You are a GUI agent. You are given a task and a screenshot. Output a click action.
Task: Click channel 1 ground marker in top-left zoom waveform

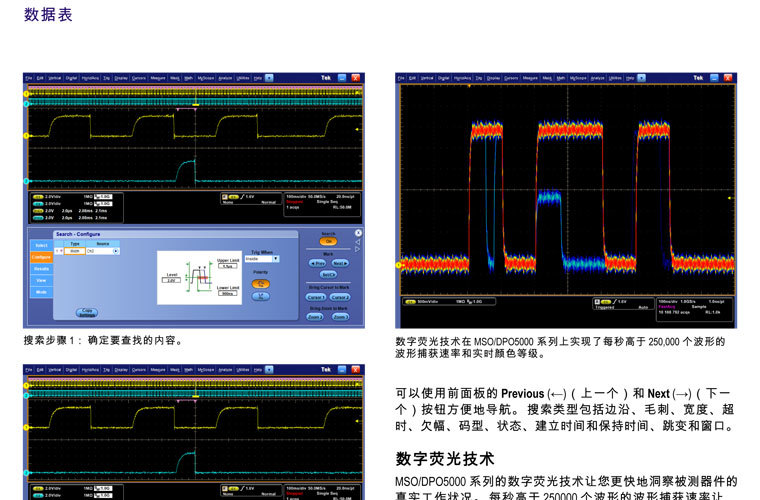[26, 136]
